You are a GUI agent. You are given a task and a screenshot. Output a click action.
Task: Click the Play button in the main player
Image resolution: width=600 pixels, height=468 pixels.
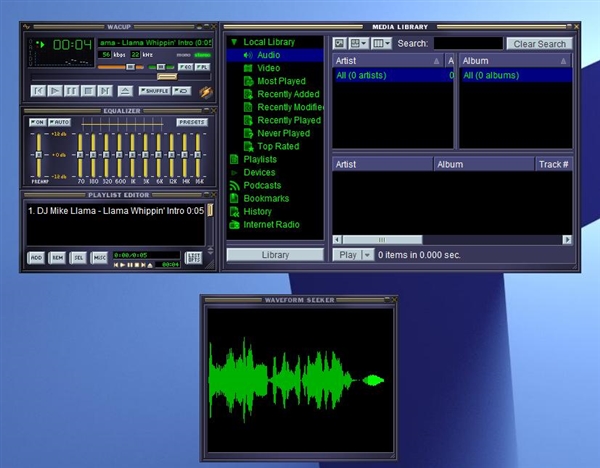coord(55,91)
